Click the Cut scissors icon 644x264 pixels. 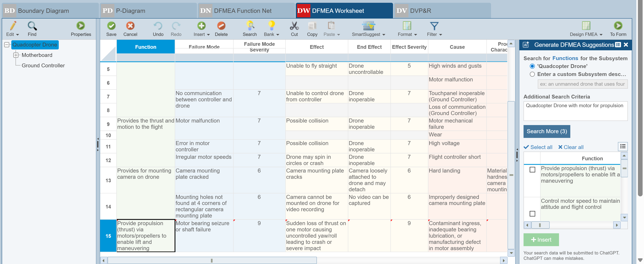(294, 26)
